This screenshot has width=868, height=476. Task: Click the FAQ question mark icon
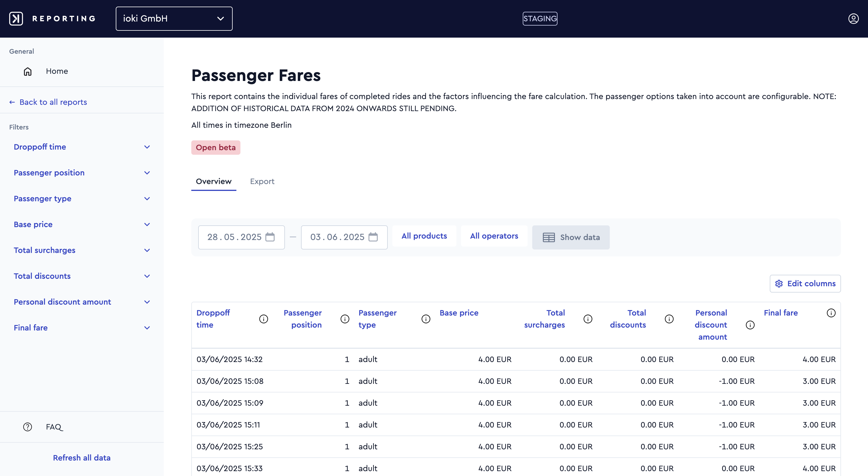28,427
